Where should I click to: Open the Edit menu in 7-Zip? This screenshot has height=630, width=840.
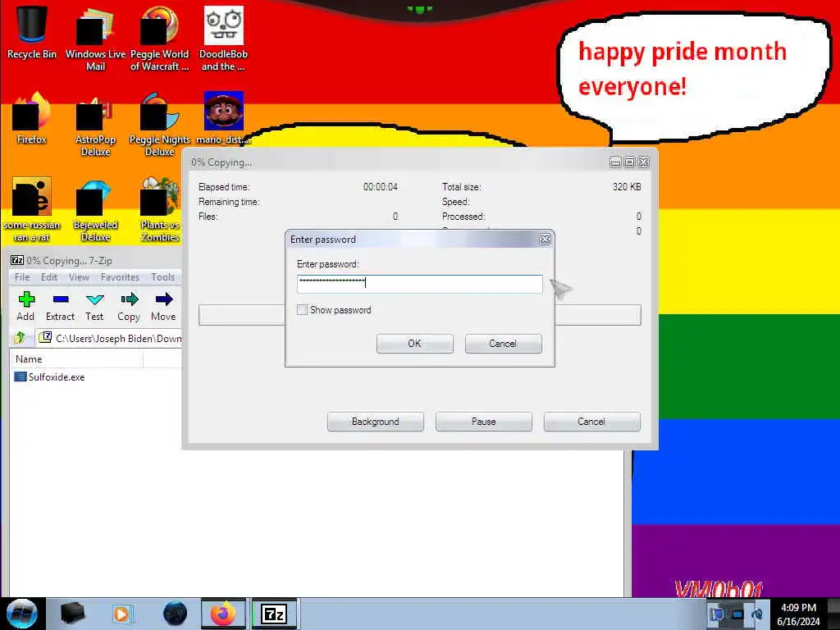[48, 277]
